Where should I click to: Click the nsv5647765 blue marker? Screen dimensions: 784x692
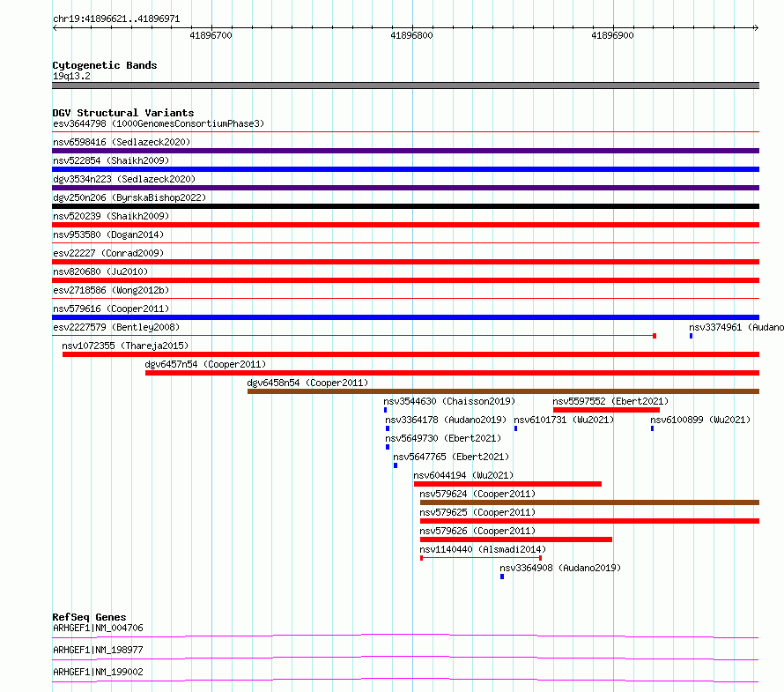(396, 465)
